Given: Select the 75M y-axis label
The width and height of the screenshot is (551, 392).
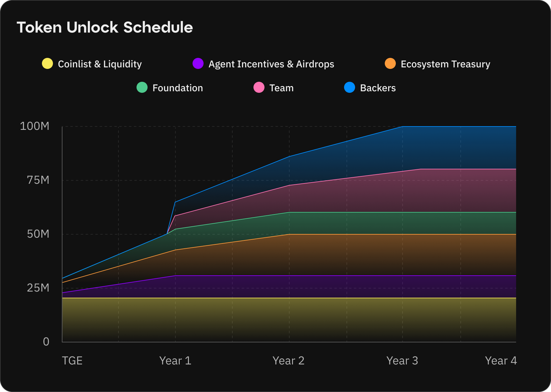Looking at the screenshot, I should click(x=38, y=180).
